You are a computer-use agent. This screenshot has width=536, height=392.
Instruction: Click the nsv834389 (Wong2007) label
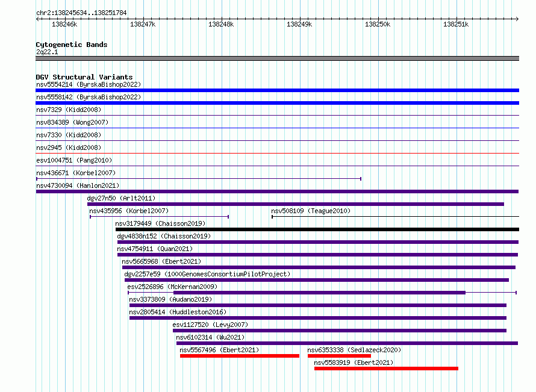point(72,122)
